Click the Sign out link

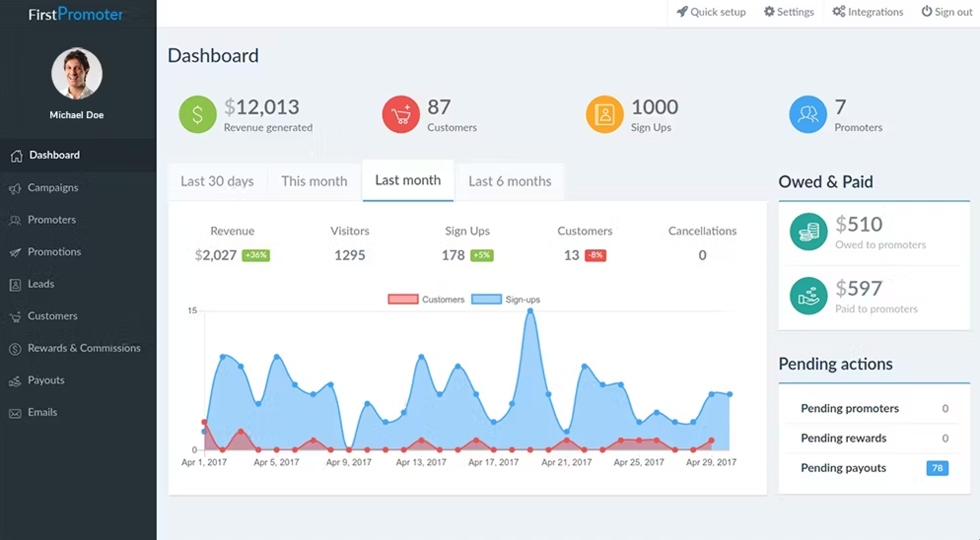point(946,12)
